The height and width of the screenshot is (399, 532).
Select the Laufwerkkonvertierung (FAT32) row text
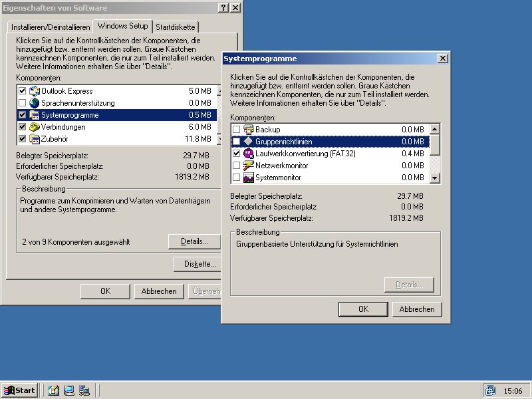coord(305,154)
